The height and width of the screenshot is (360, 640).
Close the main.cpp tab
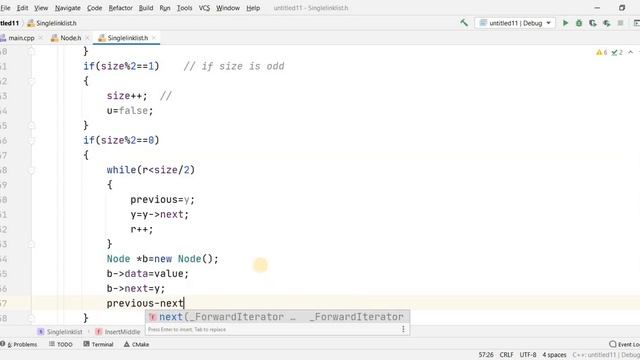pos(40,38)
